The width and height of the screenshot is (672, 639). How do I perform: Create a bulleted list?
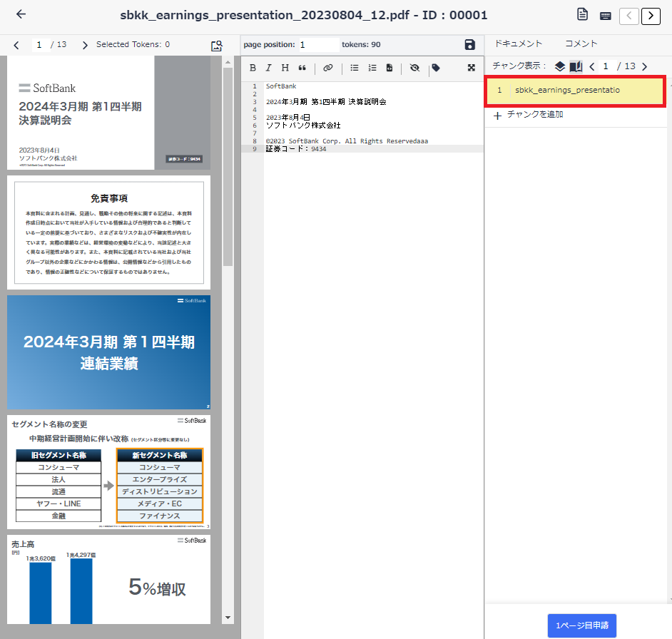[355, 68]
